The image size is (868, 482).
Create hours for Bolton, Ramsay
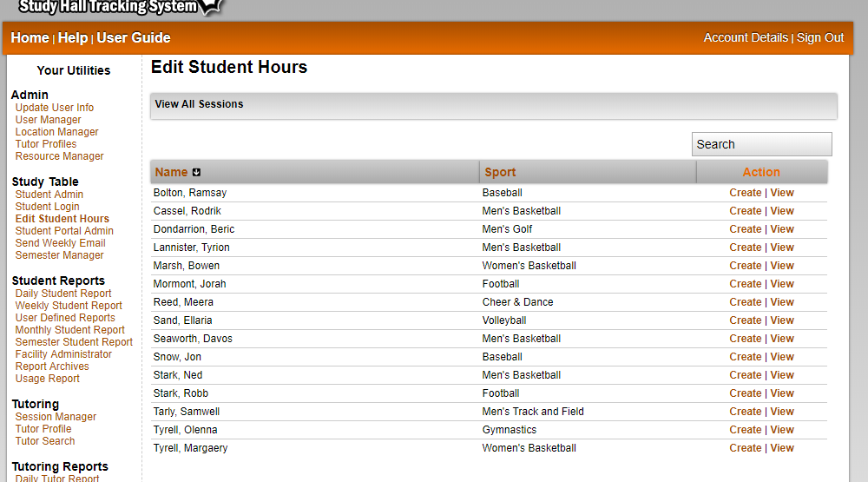[745, 193]
